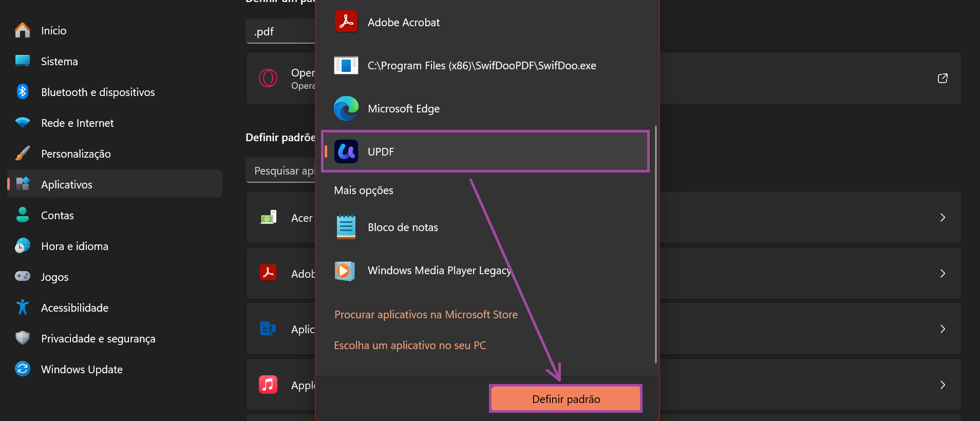Click Definir padrão button
The image size is (980, 421).
(x=566, y=399)
